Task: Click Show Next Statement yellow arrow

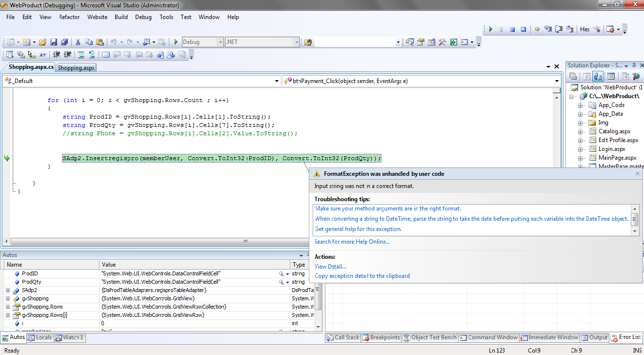Action: (537, 29)
